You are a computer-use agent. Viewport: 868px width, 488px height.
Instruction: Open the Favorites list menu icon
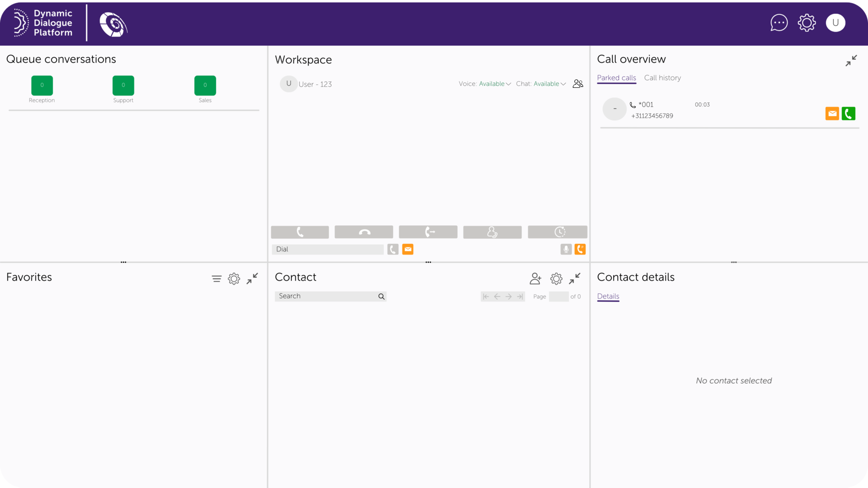click(216, 279)
